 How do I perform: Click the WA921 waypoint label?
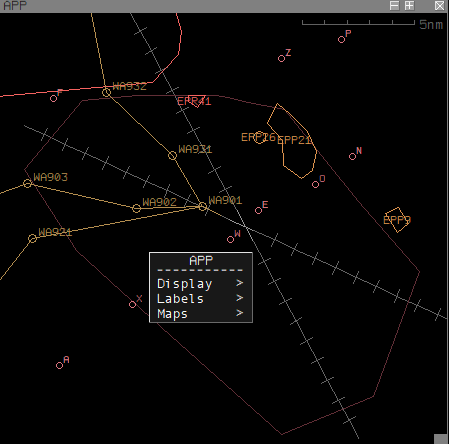coord(55,232)
